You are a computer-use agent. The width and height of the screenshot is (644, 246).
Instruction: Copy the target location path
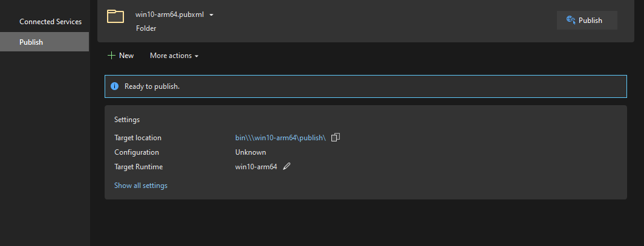(x=336, y=137)
